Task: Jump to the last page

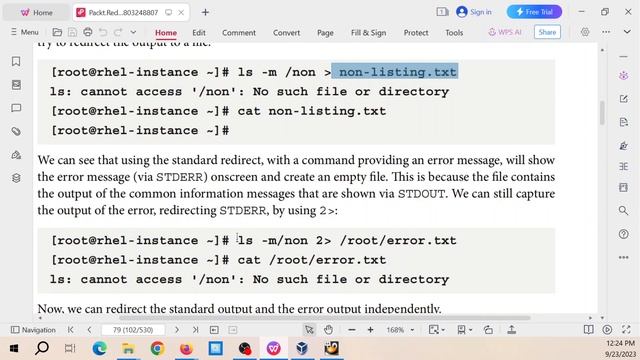Action: [196, 329]
